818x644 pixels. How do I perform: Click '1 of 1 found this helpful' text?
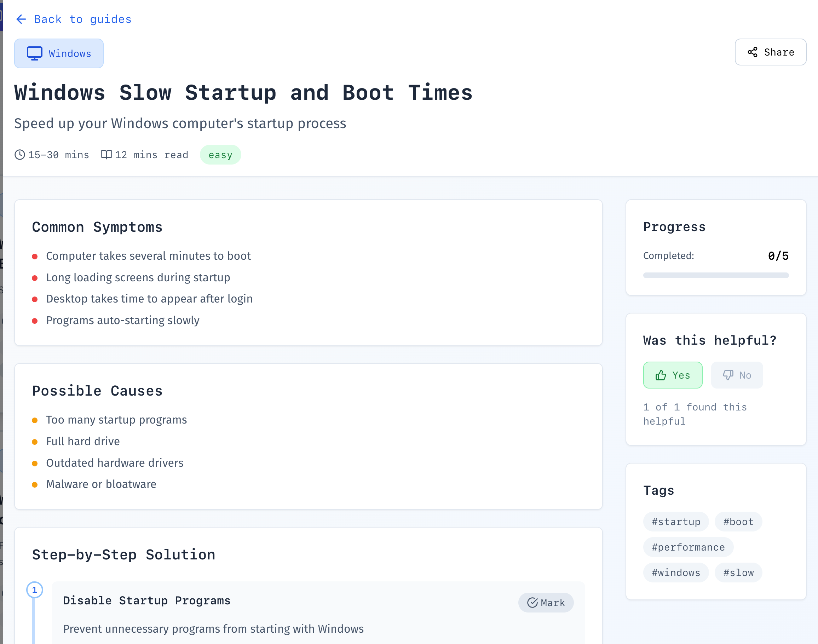[x=695, y=414]
